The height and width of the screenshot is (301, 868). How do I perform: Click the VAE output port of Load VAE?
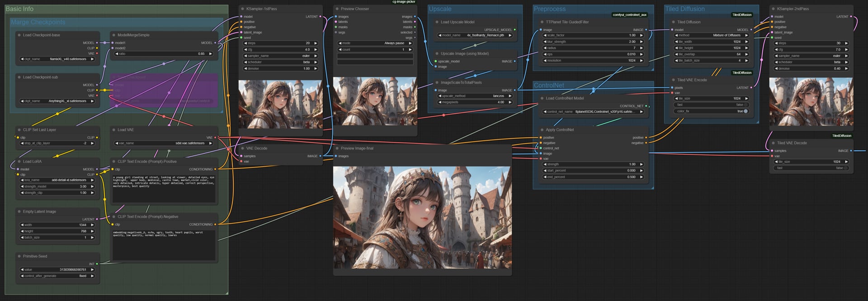point(215,137)
